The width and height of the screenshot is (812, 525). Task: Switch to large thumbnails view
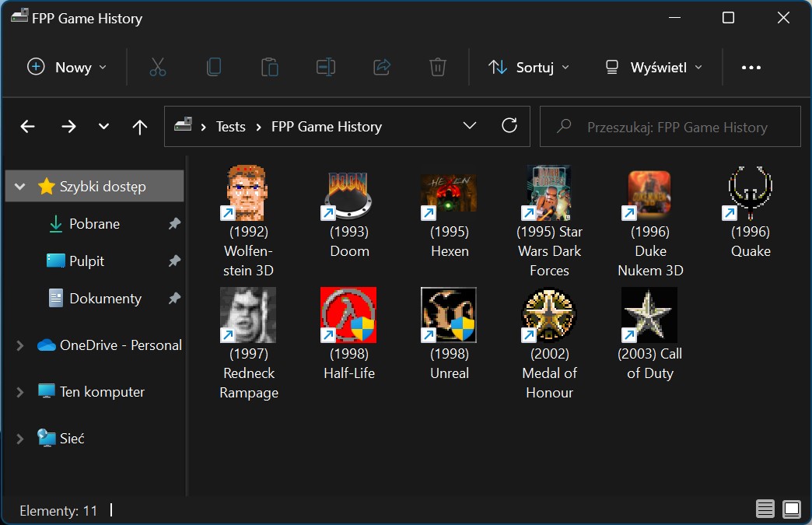point(792,509)
